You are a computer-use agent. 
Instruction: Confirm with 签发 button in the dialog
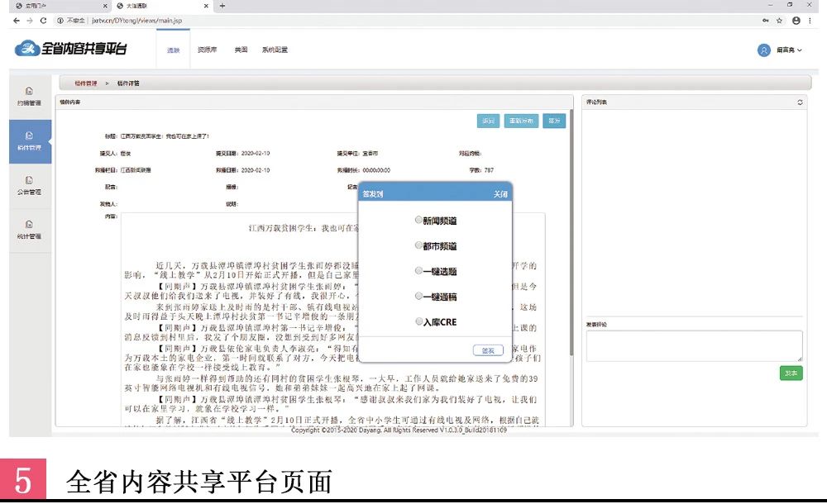(x=488, y=350)
